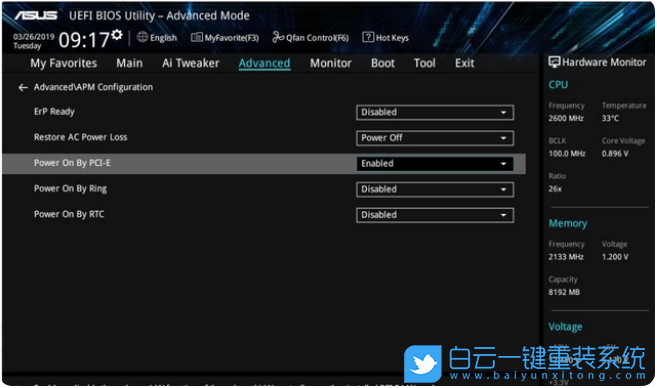The image size is (657, 388).
Task: Select the My Favorites tab
Action: (x=64, y=63)
